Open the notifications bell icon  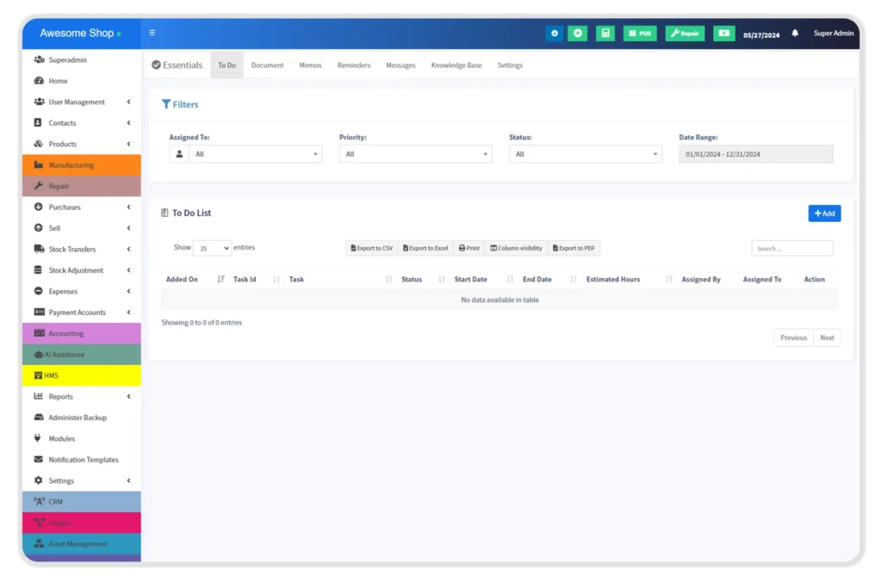(795, 34)
